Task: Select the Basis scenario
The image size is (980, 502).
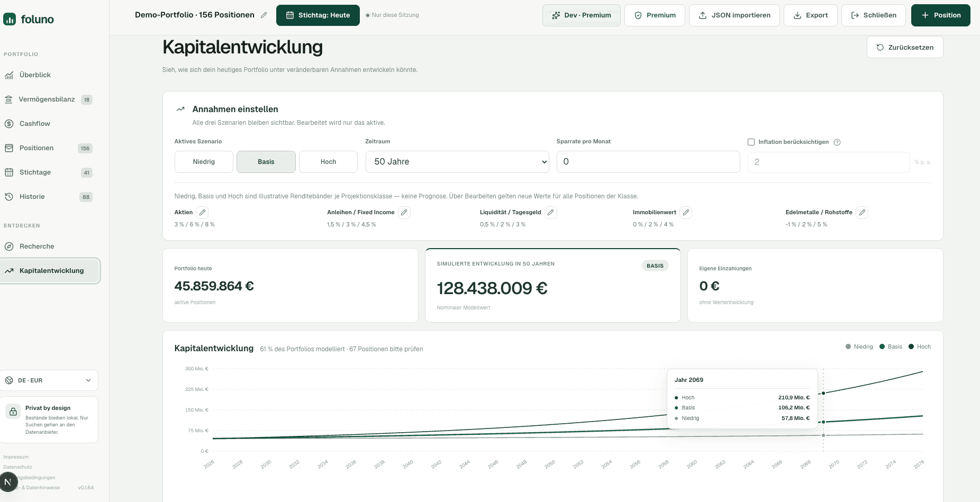Action: 266,162
